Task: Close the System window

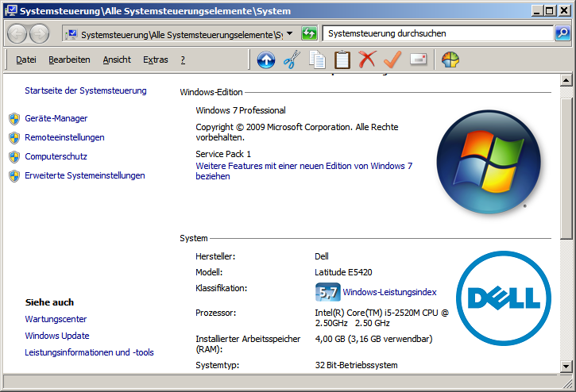Action: tap(564, 10)
